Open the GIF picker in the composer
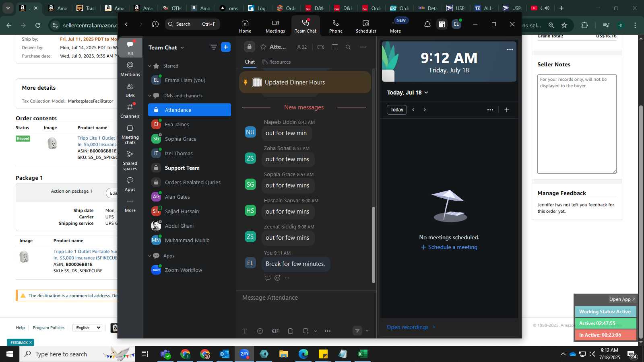Screen dimensions: 644x362 (x=275, y=331)
